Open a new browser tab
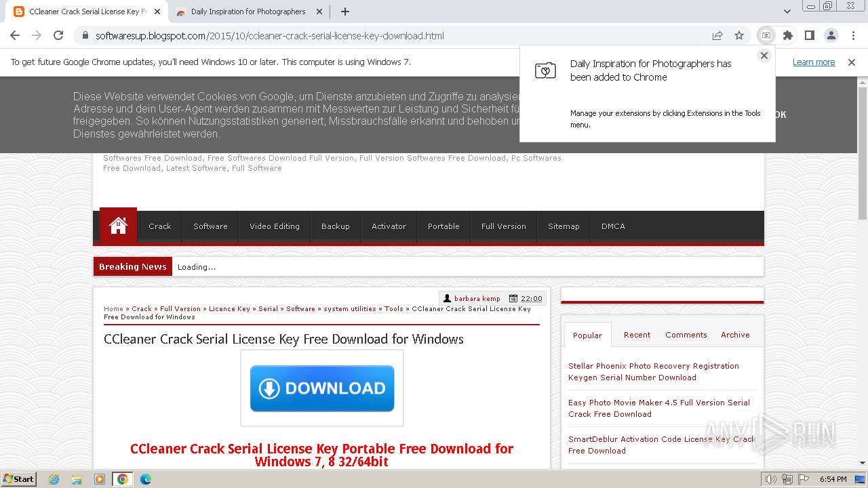The width and height of the screenshot is (868, 488). coord(345,12)
